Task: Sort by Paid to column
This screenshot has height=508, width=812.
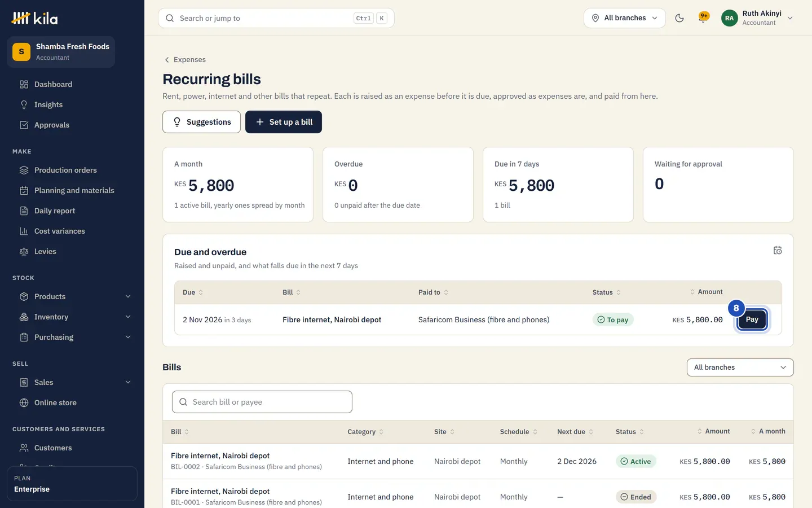Action: [433, 292]
